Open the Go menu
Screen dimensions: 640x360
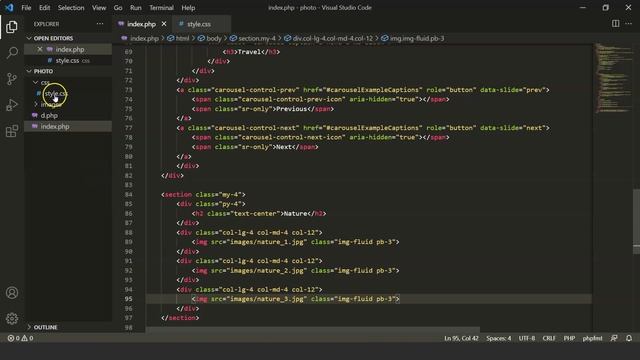[118, 8]
